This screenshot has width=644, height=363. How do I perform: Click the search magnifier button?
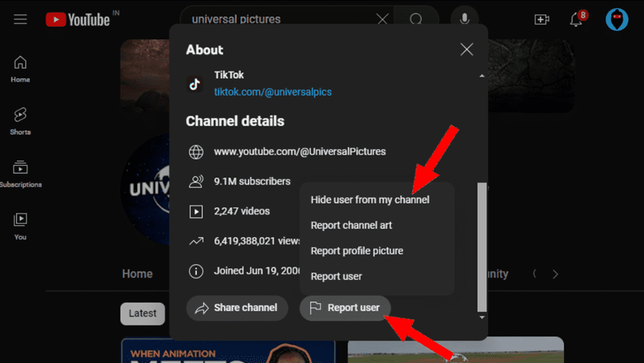pyautogui.click(x=416, y=19)
